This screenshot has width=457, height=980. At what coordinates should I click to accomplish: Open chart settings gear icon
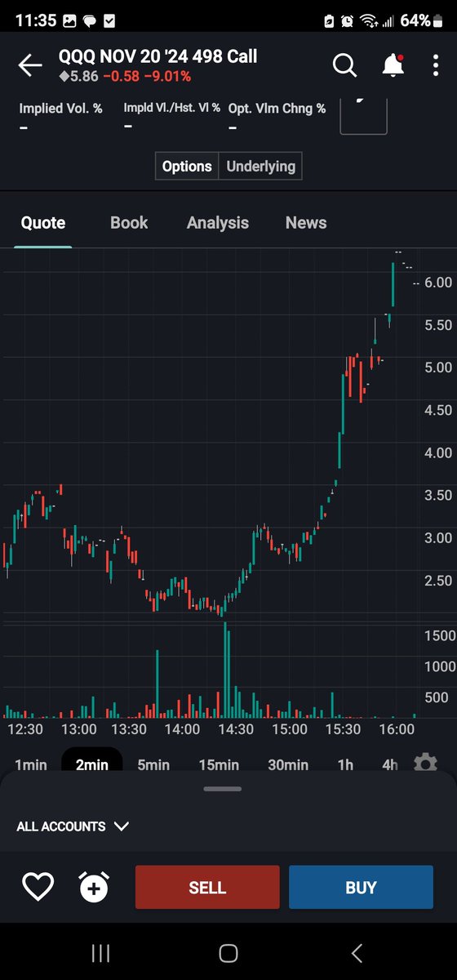(425, 764)
